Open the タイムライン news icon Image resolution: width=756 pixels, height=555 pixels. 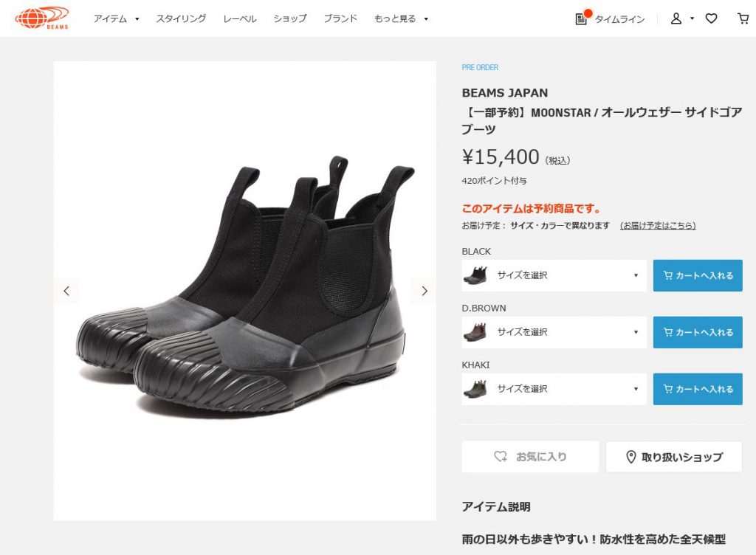582,18
